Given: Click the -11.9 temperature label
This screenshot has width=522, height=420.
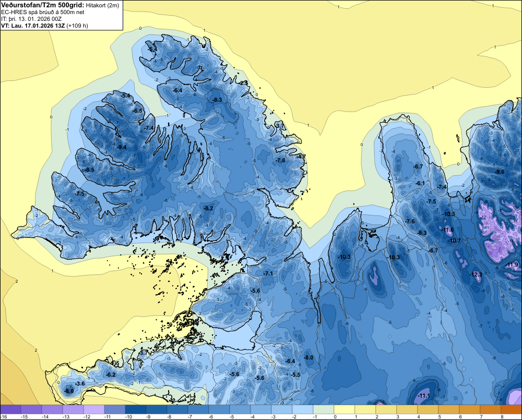Looking at the screenshot, I should pyautogui.click(x=512, y=265).
